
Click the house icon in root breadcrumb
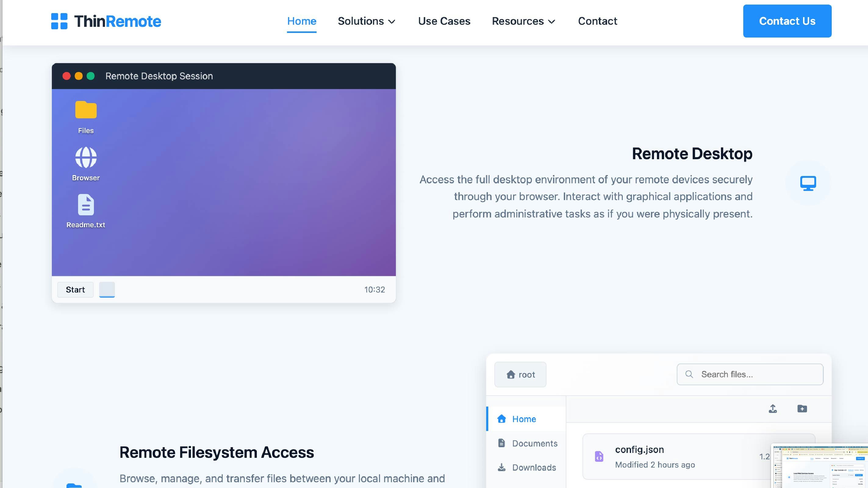[511, 375]
